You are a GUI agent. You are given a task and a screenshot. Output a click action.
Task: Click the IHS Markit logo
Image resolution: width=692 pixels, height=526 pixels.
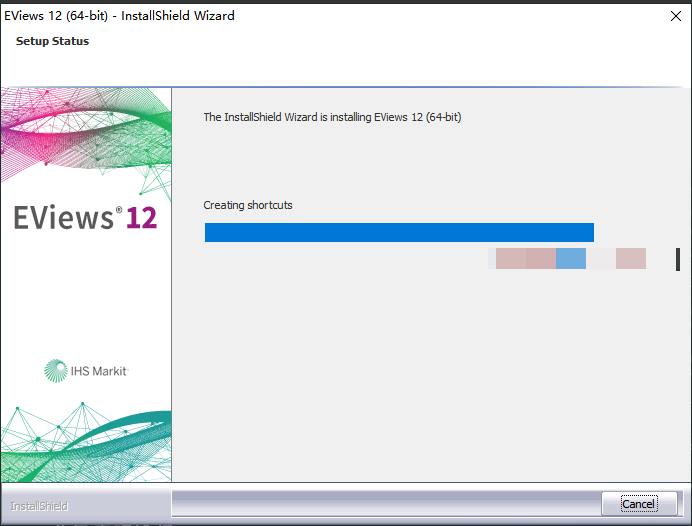[x=86, y=371]
